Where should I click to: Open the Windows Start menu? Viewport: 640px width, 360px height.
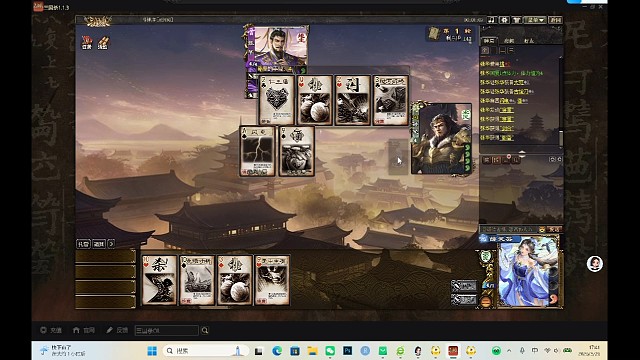[x=152, y=351]
